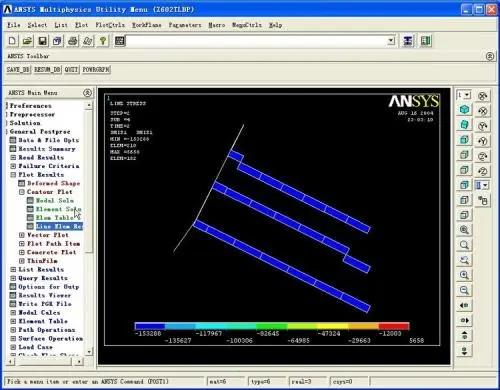This screenshot has height=390, width=500.
Task: Click the Zoom In magnifier icon
Action: coord(464,275)
